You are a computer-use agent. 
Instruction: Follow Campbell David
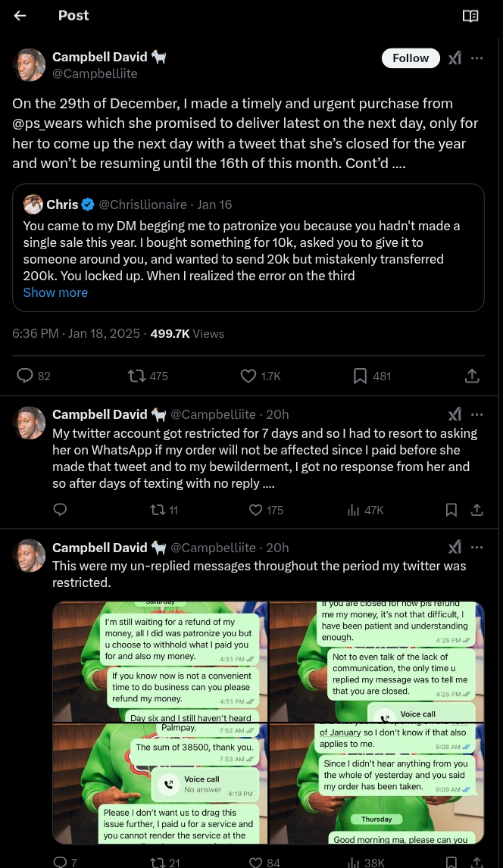point(411,58)
